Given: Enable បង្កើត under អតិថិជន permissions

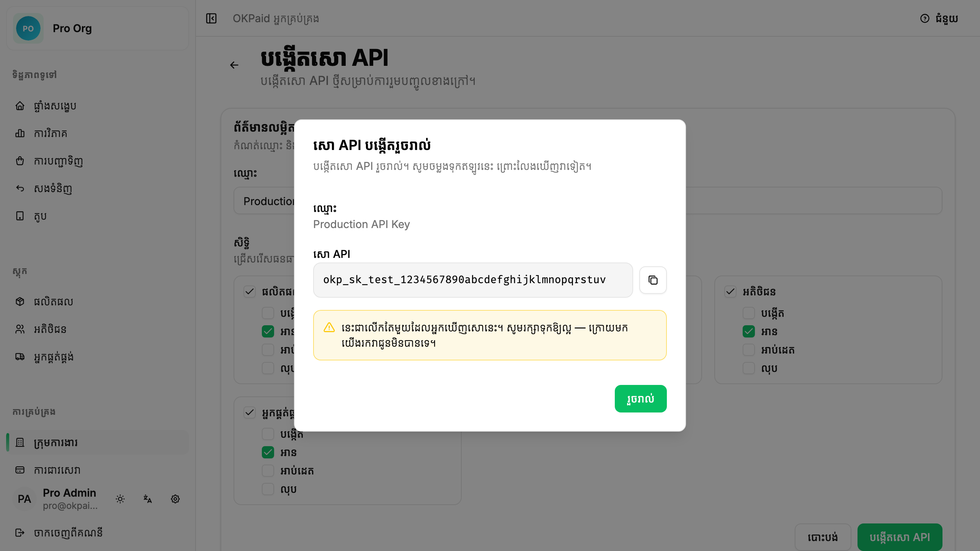Looking at the screenshot, I should (x=749, y=313).
